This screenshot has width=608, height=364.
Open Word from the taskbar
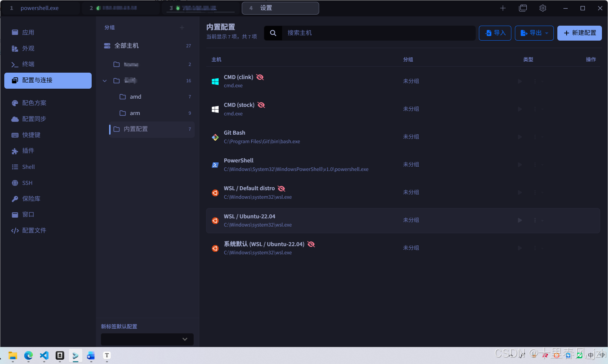(91, 355)
